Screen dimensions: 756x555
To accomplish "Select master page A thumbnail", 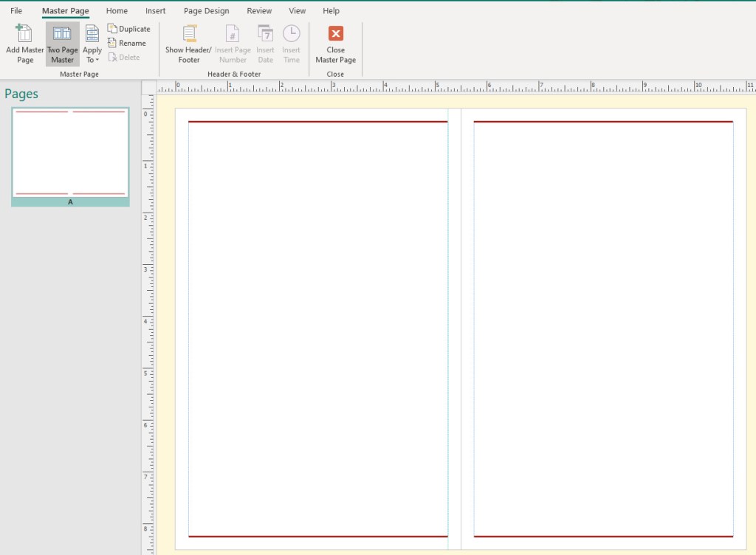I will 70,153.
